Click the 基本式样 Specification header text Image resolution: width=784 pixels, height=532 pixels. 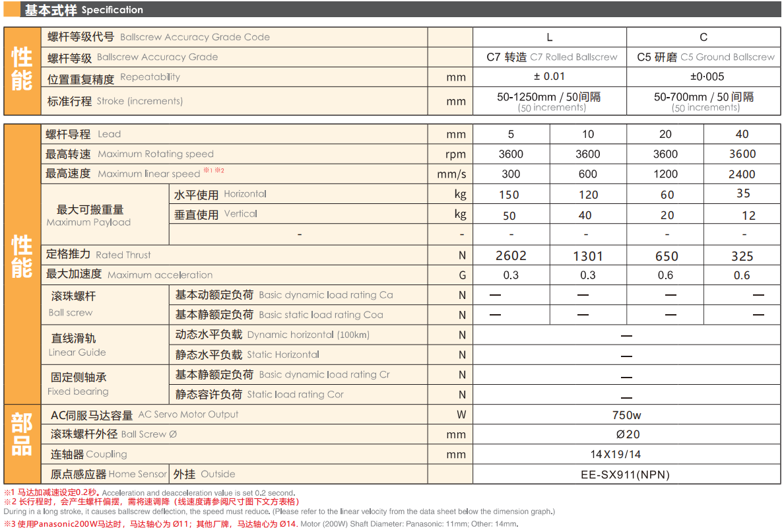tap(84, 10)
